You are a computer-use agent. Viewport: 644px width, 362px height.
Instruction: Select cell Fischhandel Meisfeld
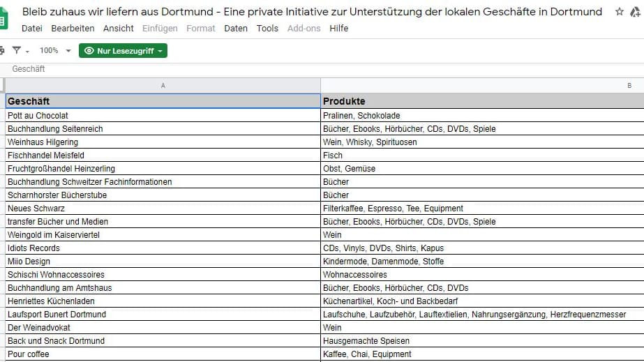click(163, 155)
